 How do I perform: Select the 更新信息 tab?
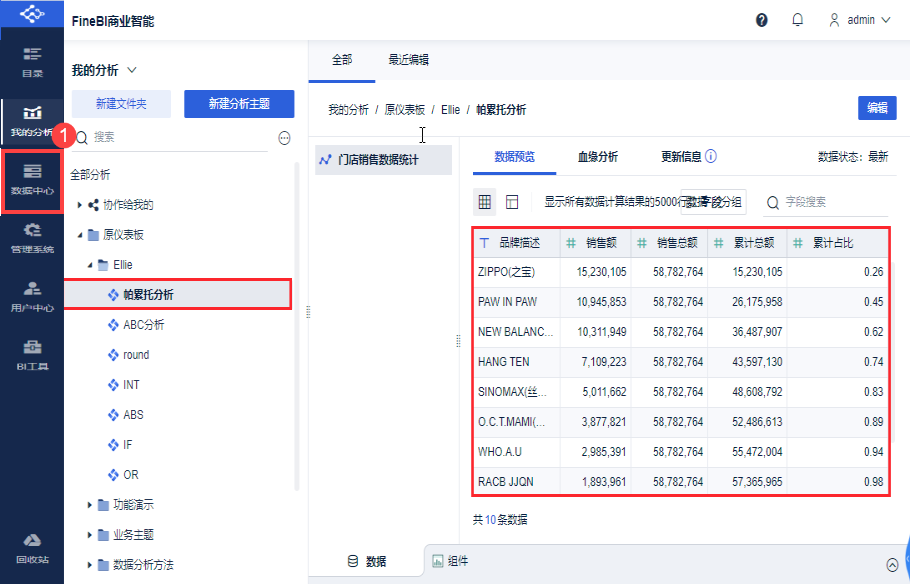click(681, 157)
